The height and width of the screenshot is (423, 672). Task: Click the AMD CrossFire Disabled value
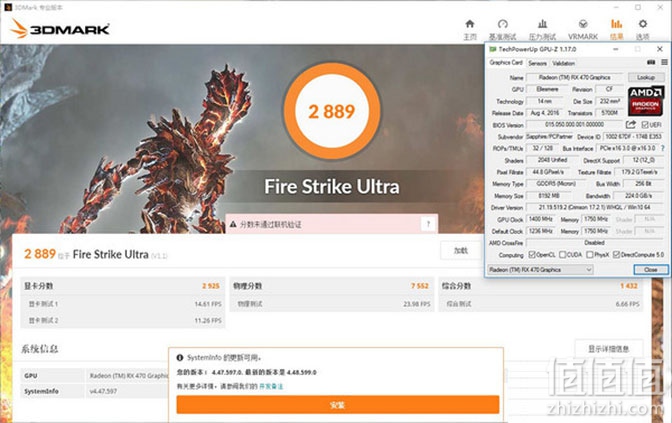pyautogui.click(x=594, y=243)
